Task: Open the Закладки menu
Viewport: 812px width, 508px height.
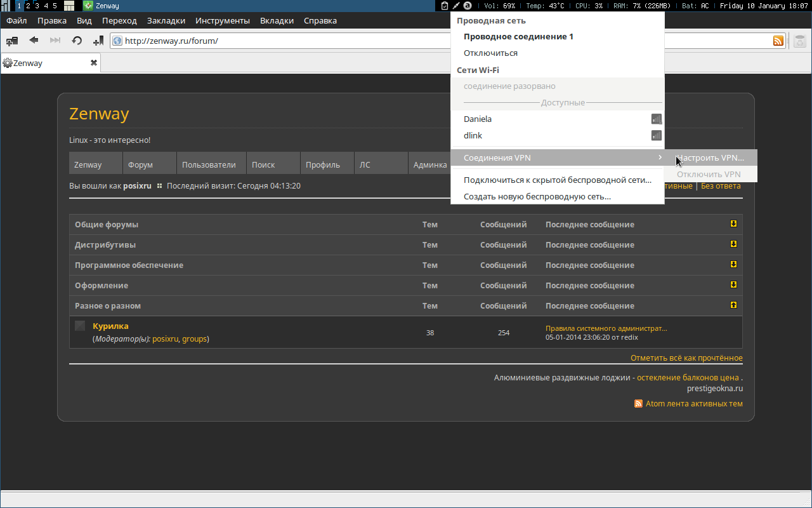Action: 166,20
